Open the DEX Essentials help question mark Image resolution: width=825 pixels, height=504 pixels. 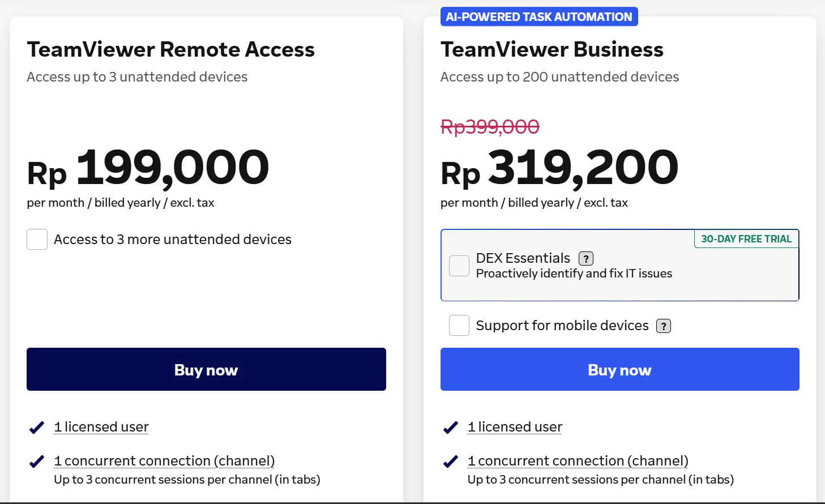click(x=586, y=259)
